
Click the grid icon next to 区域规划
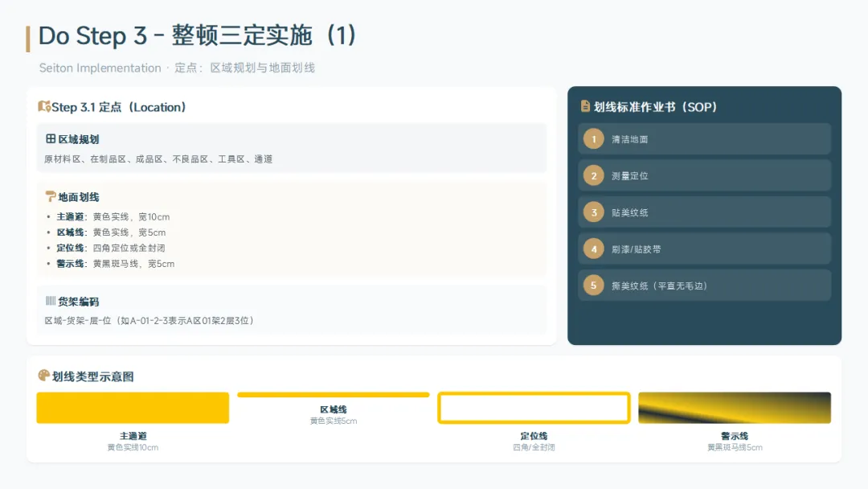pyautogui.click(x=51, y=139)
